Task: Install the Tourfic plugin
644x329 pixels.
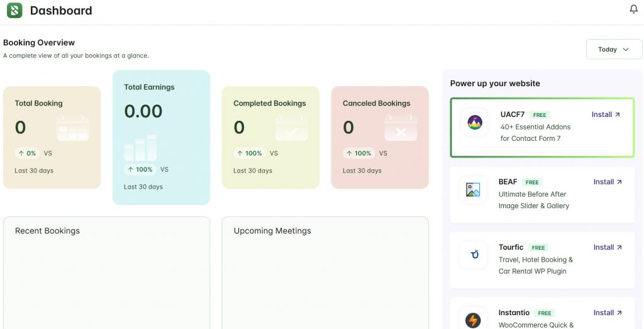Action: [x=608, y=247]
